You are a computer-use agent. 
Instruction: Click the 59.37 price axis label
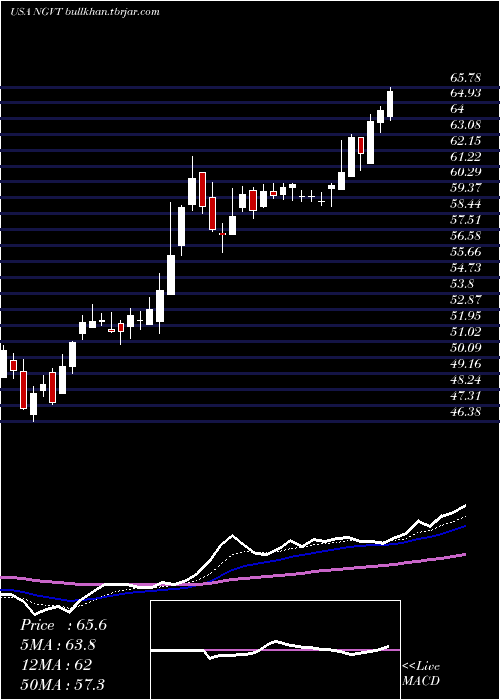tap(466, 188)
